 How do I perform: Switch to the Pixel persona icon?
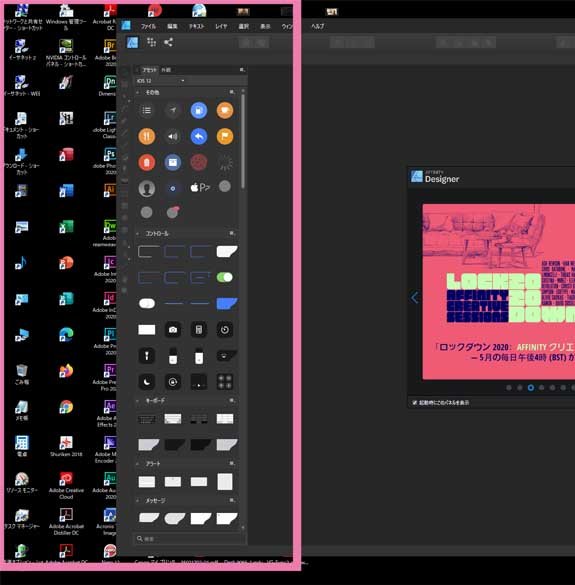(x=151, y=43)
